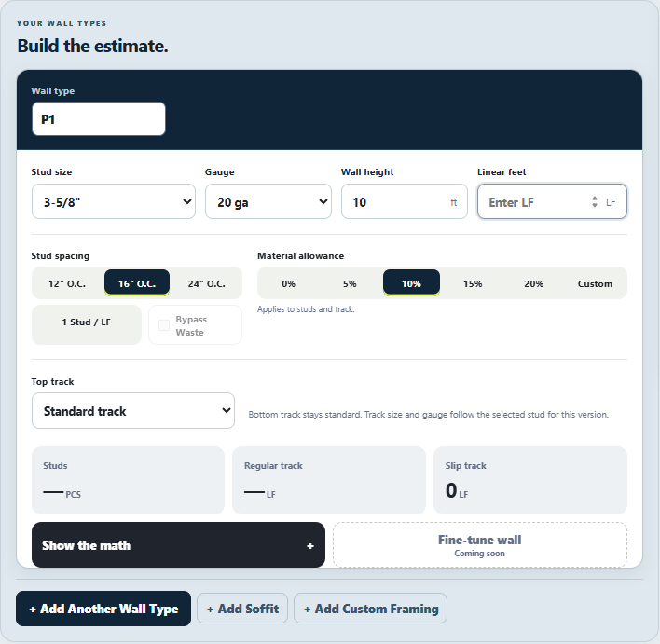The width and height of the screenshot is (660, 644).
Task: Set material allowance to 0%
Action: (x=288, y=283)
